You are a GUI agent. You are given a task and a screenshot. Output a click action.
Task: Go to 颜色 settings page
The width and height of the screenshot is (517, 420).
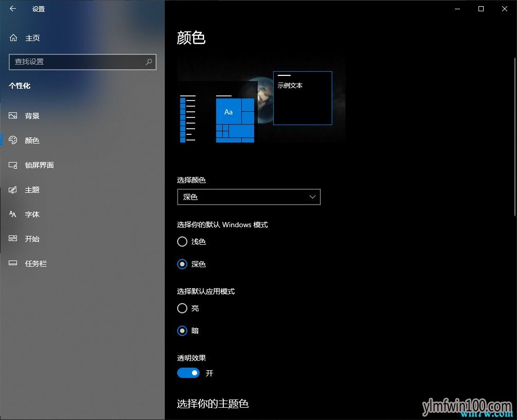point(83,141)
